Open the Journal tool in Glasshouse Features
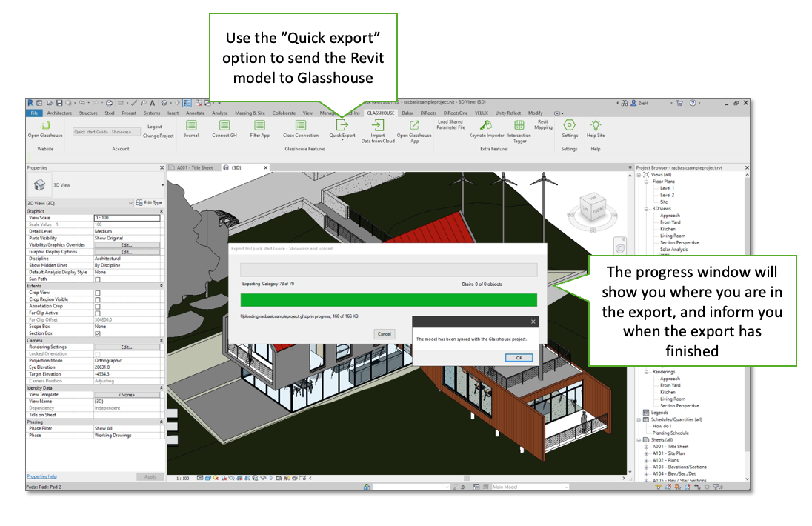This screenshot has width=812, height=526. pos(191,125)
